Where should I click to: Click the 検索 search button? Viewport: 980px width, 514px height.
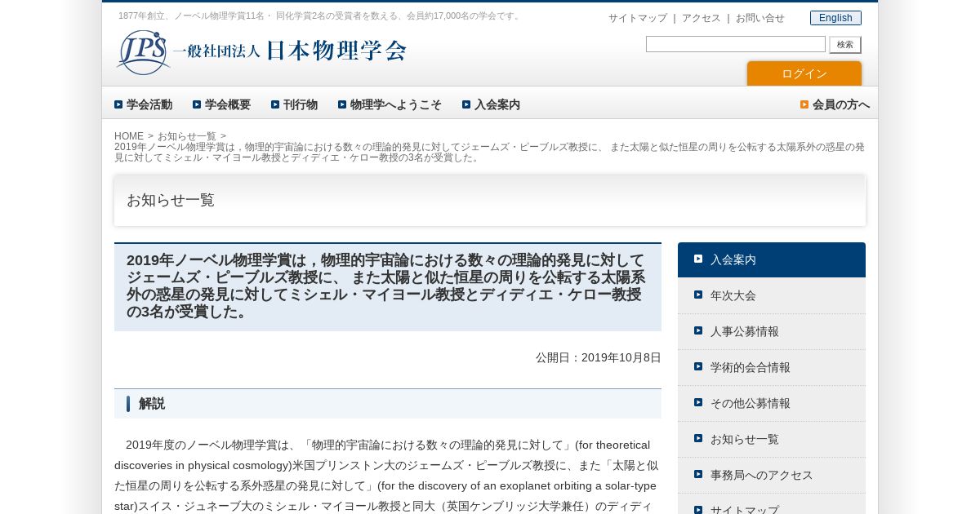click(845, 45)
